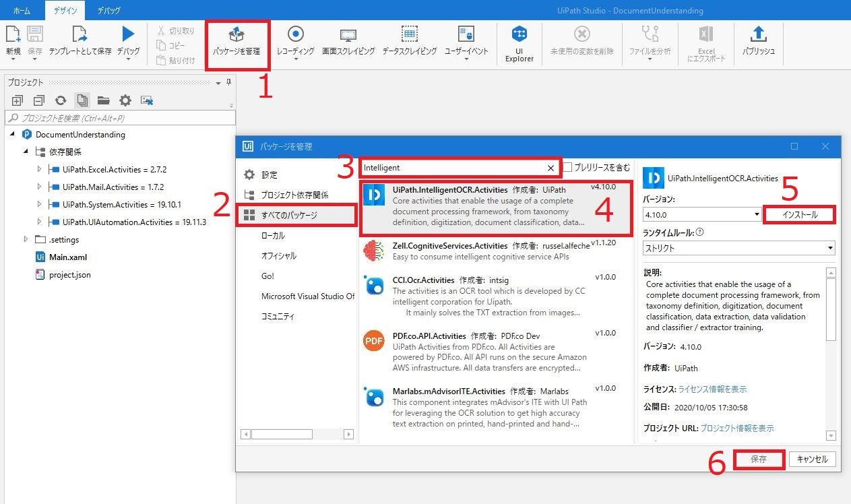Clear the package search text

[x=550, y=168]
